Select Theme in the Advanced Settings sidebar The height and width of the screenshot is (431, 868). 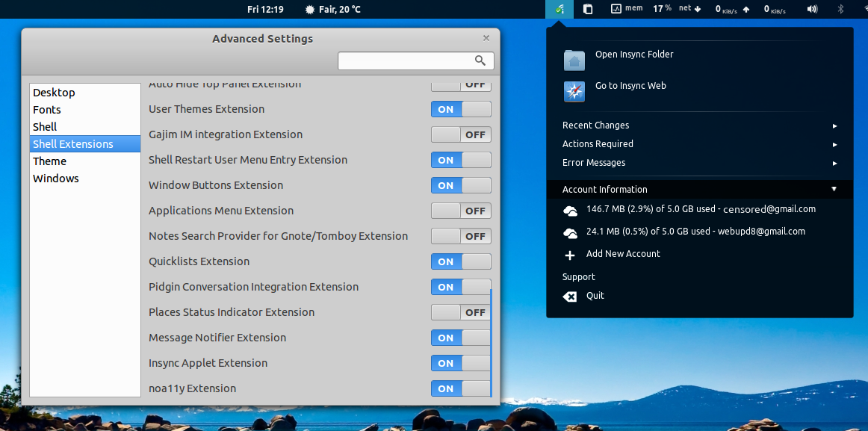49,161
